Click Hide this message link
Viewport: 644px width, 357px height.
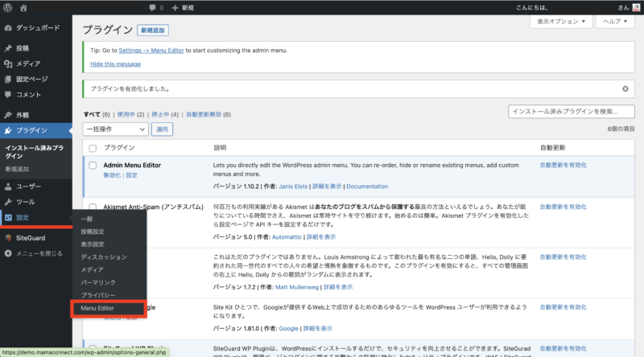(x=115, y=64)
